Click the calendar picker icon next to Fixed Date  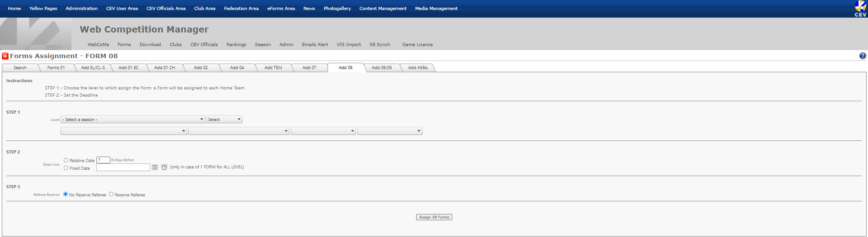pos(155,167)
